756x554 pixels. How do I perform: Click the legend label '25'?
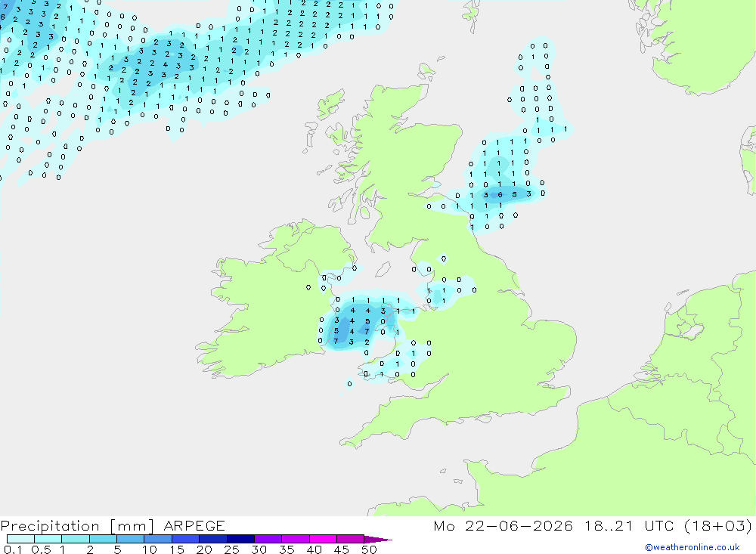point(231,549)
